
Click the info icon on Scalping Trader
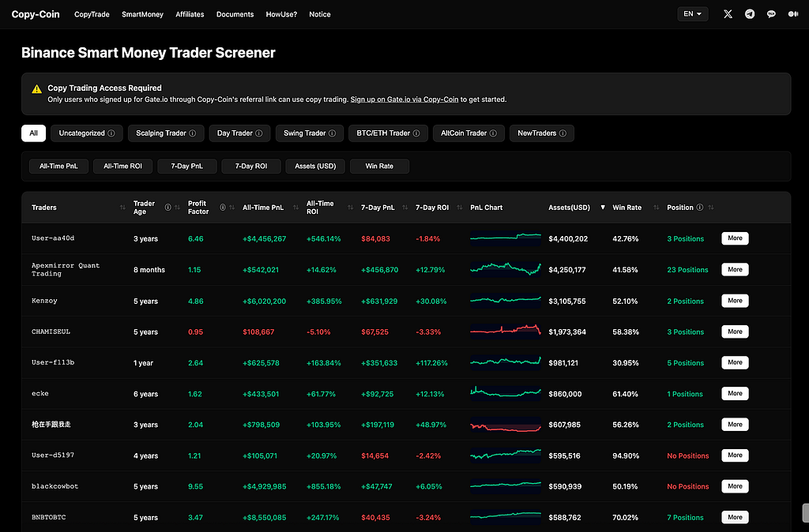[x=193, y=133]
